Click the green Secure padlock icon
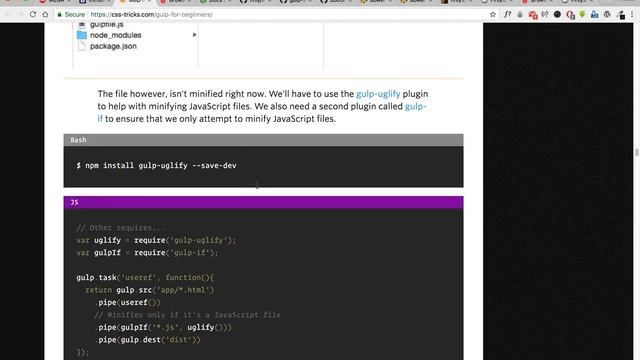 pos(60,14)
